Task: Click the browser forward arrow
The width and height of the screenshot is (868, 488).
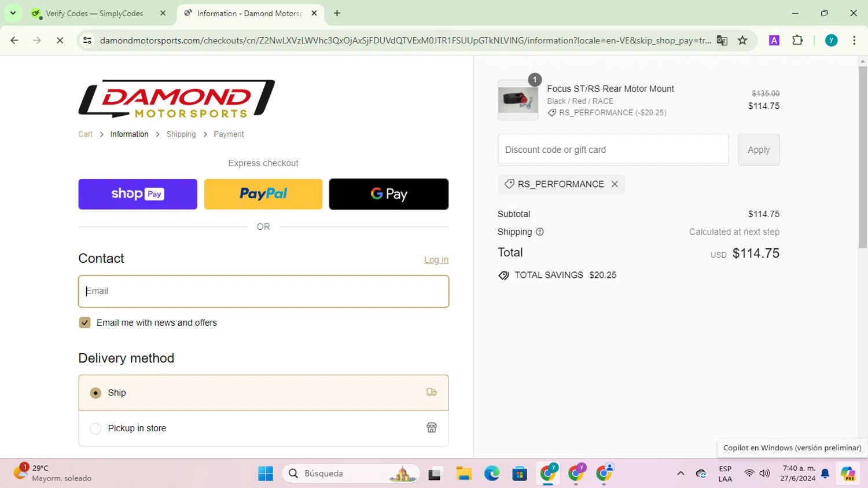Action: point(37,41)
